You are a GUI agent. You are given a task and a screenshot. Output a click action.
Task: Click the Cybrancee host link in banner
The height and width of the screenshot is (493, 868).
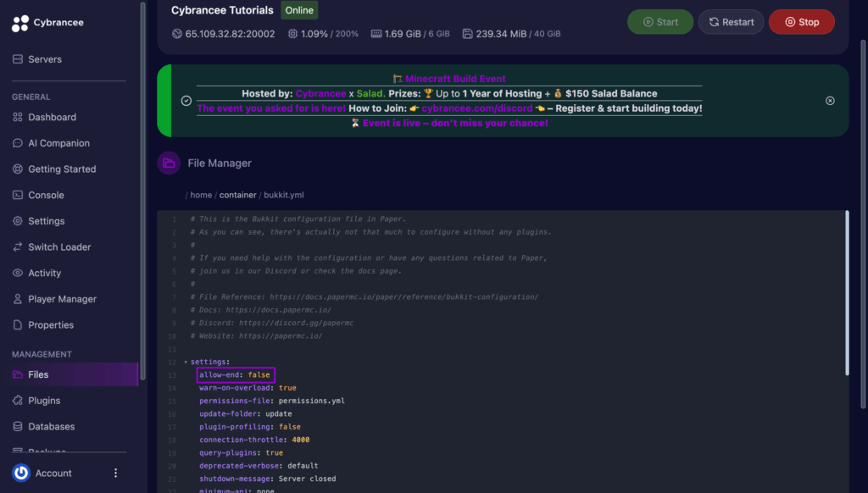[x=320, y=93]
